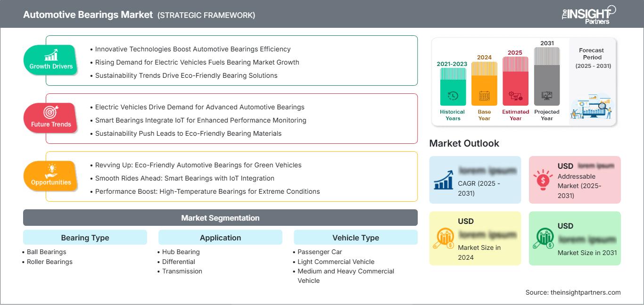This screenshot has width=644, height=305.
Task: Click the Market Segmentation header bar
Action: [220, 218]
